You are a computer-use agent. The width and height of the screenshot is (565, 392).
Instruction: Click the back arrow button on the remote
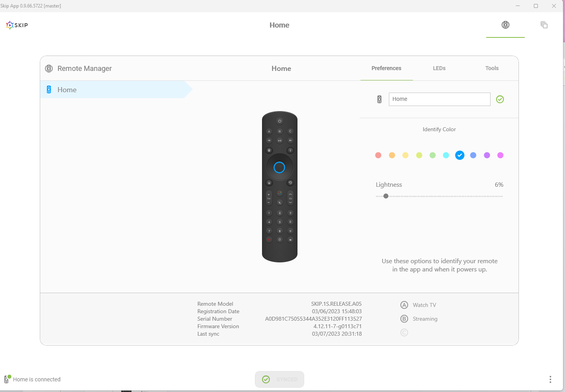(x=290, y=183)
